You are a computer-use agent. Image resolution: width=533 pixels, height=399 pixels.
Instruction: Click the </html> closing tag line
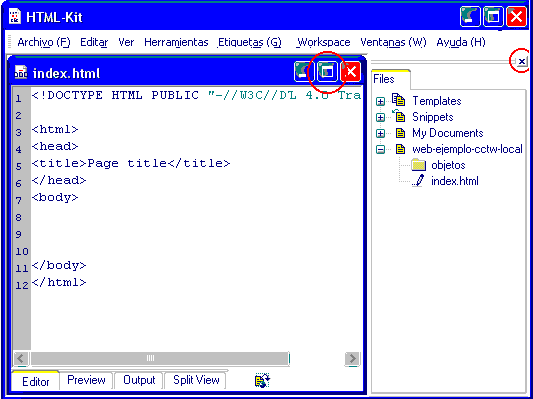click(x=59, y=282)
